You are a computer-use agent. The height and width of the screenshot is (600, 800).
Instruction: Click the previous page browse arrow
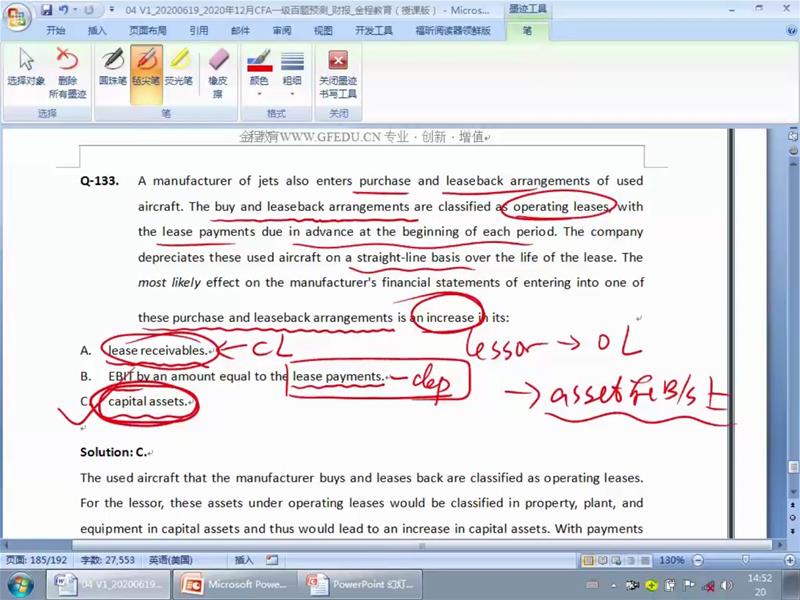(x=793, y=505)
